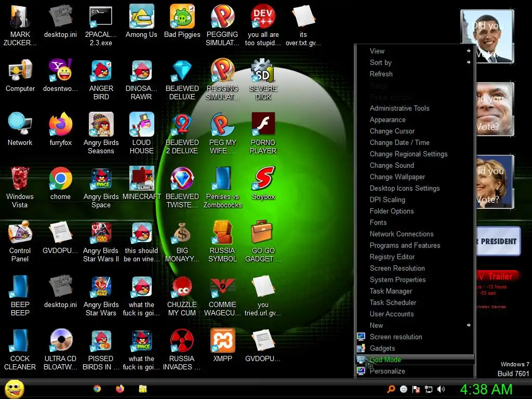Screen dimensions: 532x399
Task: Open the DINOSA... RAWR icon
Action: coord(141,79)
